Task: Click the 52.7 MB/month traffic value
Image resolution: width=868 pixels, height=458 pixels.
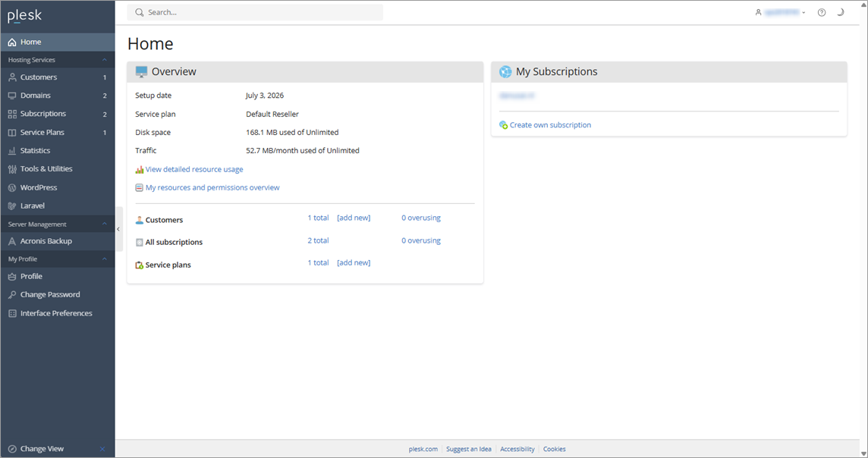Action: (x=303, y=150)
